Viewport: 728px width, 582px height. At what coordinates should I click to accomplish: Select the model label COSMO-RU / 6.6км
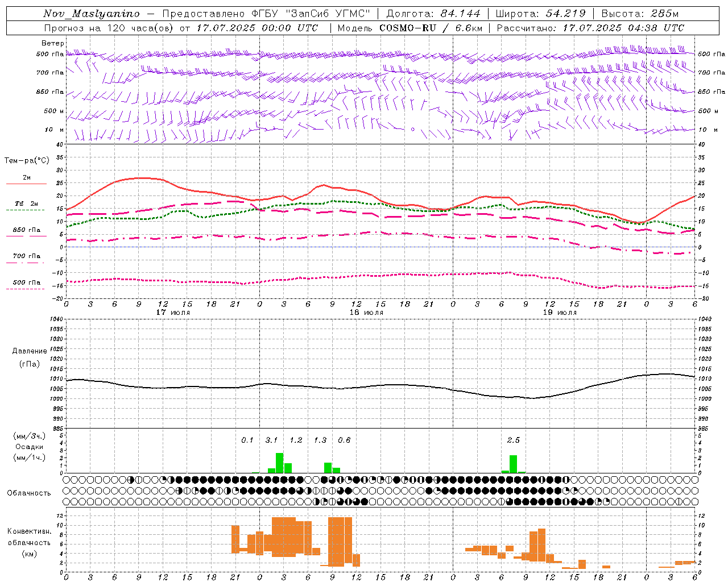431,28
